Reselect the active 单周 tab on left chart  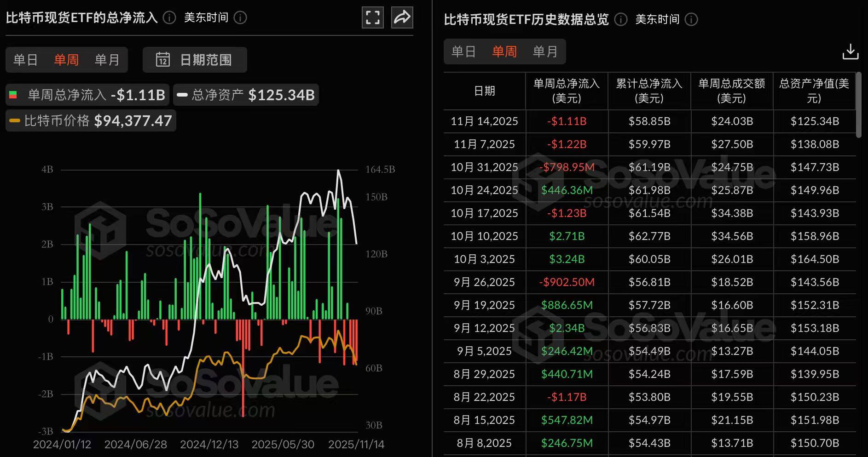click(66, 60)
